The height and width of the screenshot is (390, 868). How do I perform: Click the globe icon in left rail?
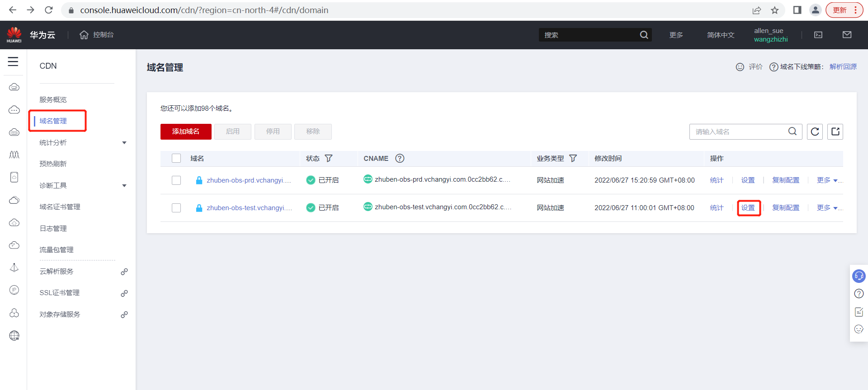click(x=14, y=335)
